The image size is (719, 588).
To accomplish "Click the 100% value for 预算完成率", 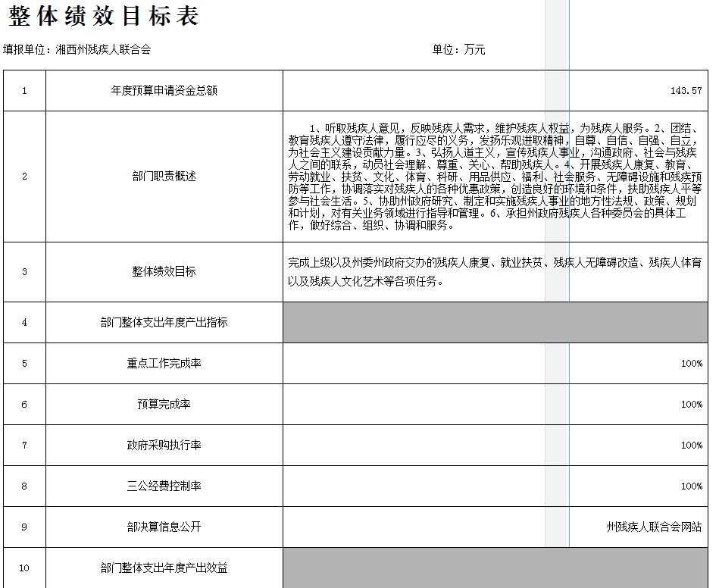I will pyautogui.click(x=691, y=405).
